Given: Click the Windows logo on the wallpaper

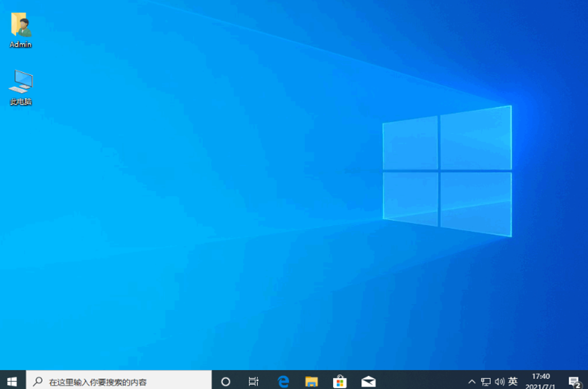Looking at the screenshot, I should click(x=447, y=171).
